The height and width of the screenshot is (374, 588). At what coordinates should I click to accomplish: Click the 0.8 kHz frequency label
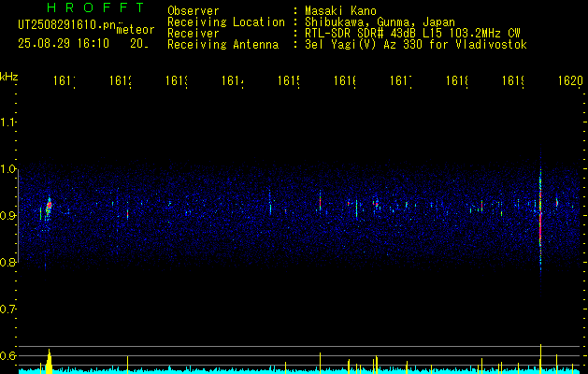[x=8, y=262]
